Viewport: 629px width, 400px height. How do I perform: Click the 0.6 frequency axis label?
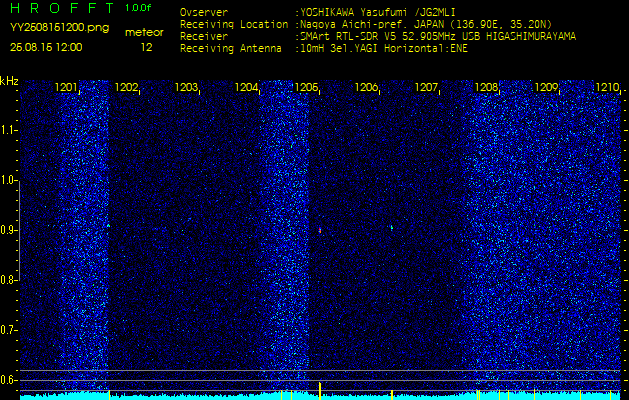[x=7, y=380]
